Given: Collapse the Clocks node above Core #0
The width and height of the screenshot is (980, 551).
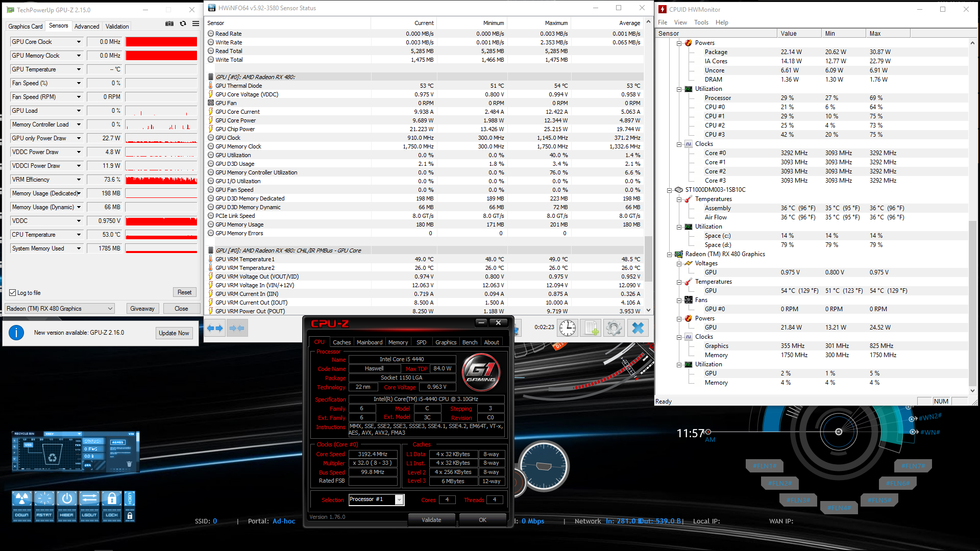Looking at the screenshot, I should point(679,144).
